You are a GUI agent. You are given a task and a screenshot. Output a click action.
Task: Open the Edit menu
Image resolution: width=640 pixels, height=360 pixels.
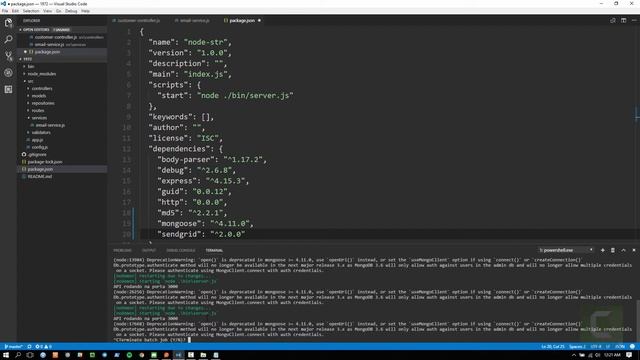click(x=15, y=11)
